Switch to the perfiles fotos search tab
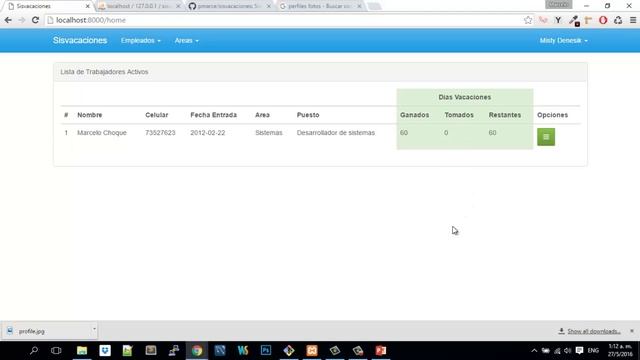This screenshot has height=360, width=640. pyautogui.click(x=319, y=6)
